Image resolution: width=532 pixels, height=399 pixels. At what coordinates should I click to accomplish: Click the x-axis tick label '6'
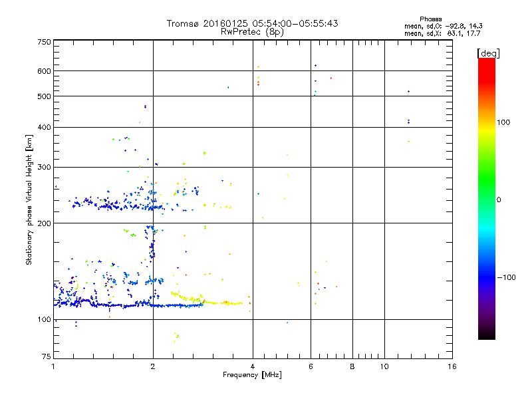coord(311,366)
